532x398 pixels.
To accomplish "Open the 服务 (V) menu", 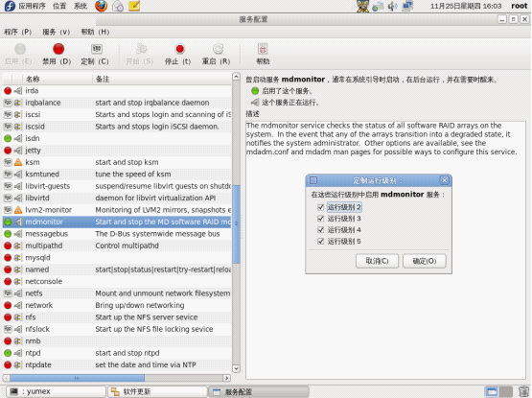I will 56,32.
